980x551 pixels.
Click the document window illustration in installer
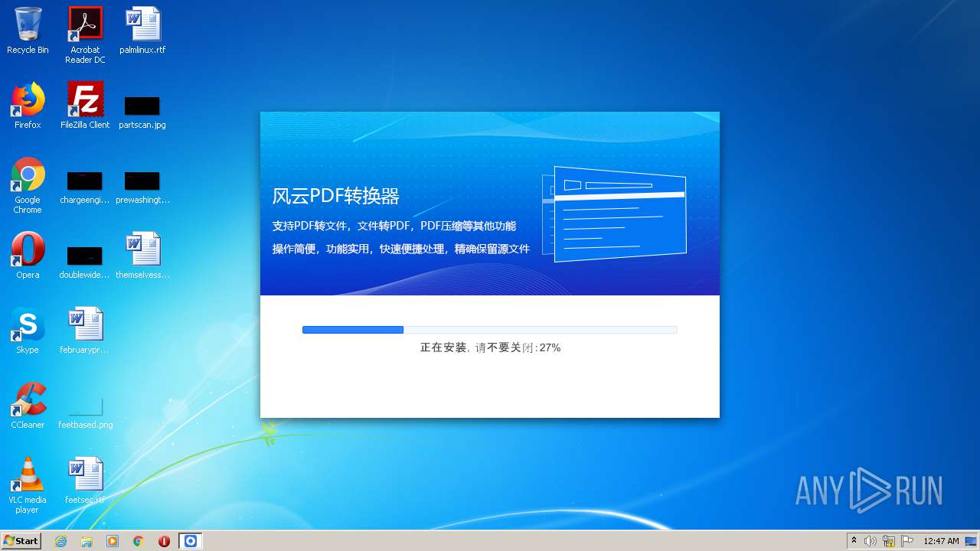point(614,214)
